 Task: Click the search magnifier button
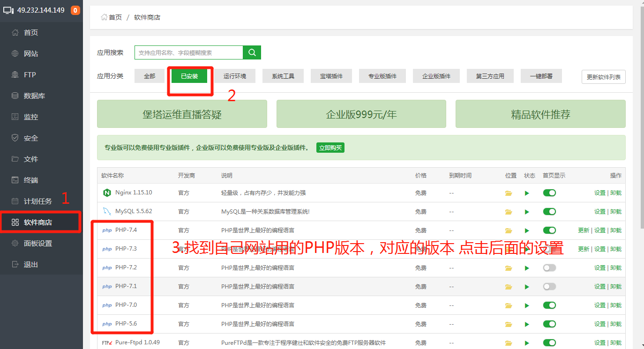(x=252, y=52)
